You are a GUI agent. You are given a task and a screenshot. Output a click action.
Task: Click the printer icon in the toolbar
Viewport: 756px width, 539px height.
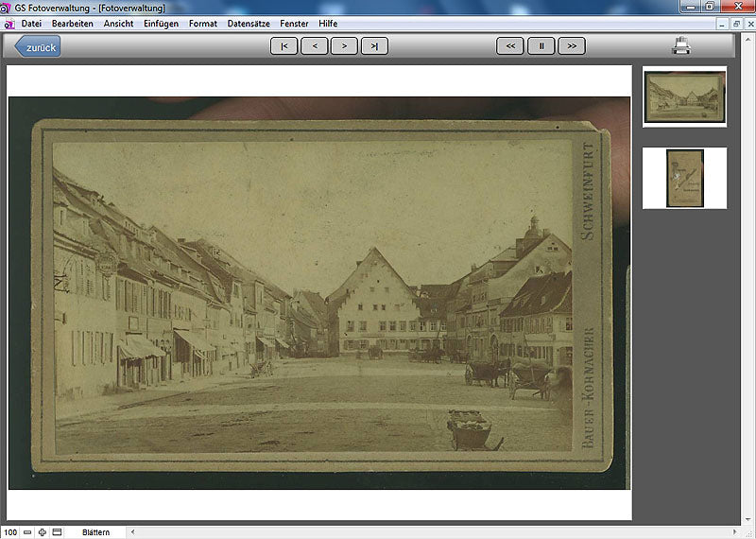click(681, 45)
